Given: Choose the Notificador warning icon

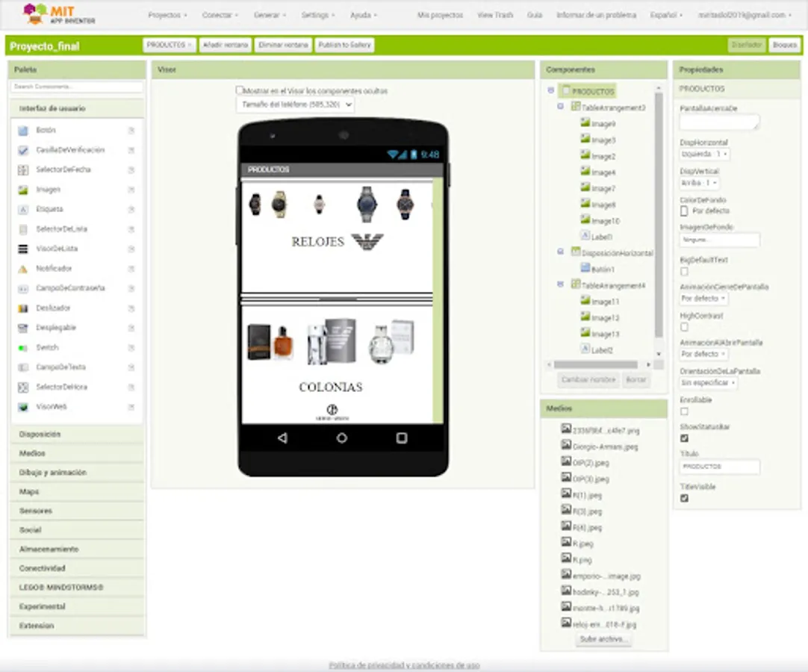Looking at the screenshot, I should (x=23, y=269).
